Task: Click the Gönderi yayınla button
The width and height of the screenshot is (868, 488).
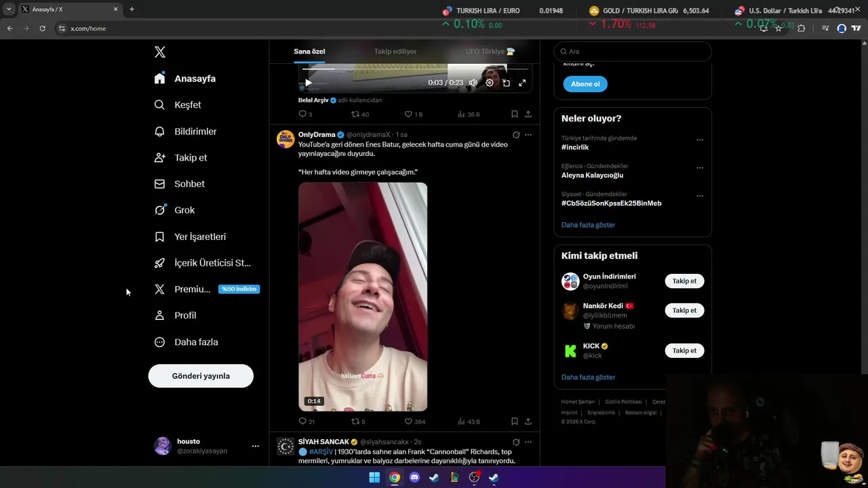Action: click(x=201, y=376)
